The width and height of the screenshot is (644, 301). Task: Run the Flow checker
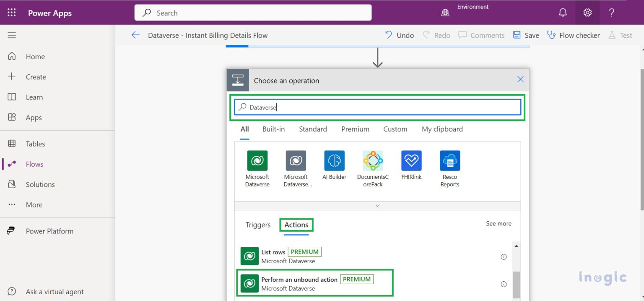tap(573, 35)
